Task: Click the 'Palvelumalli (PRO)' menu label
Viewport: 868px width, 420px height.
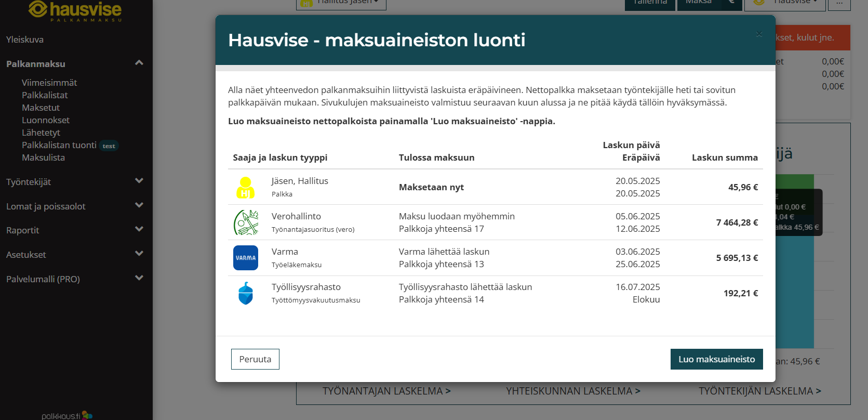Action: (x=43, y=279)
